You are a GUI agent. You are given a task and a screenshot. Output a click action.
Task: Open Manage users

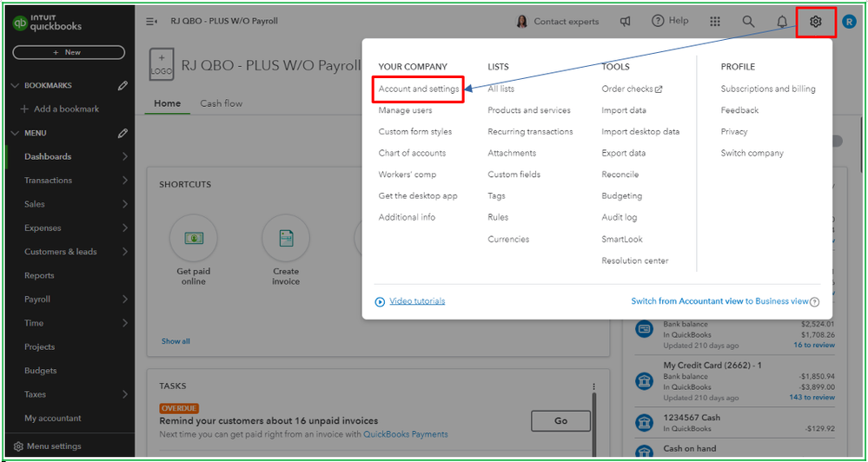(x=405, y=110)
